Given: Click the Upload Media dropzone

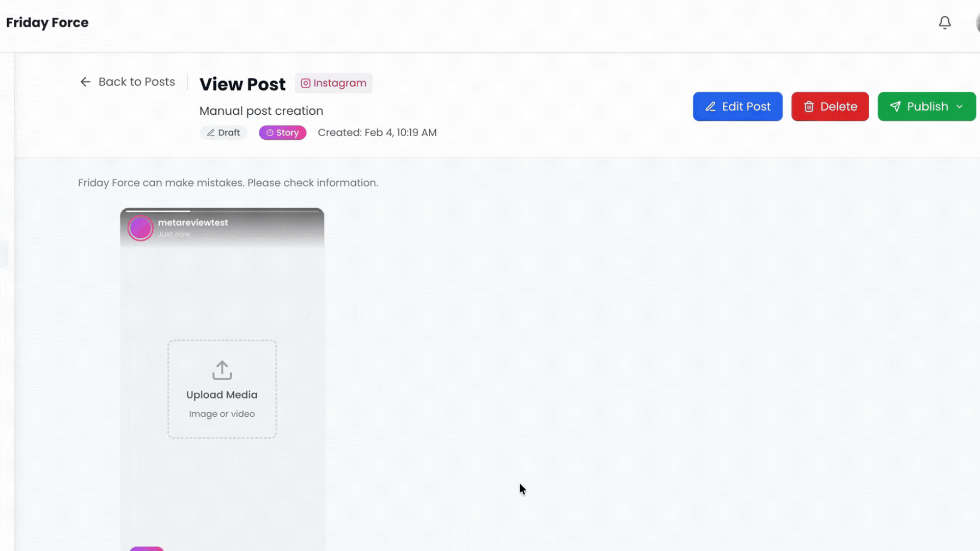Looking at the screenshot, I should click(x=222, y=389).
